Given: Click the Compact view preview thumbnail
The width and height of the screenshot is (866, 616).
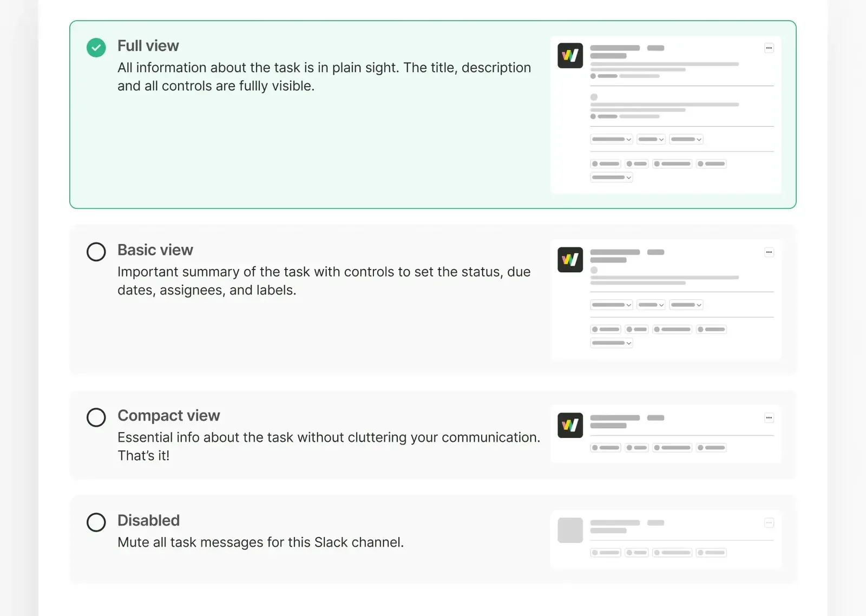Looking at the screenshot, I should click(665, 434).
